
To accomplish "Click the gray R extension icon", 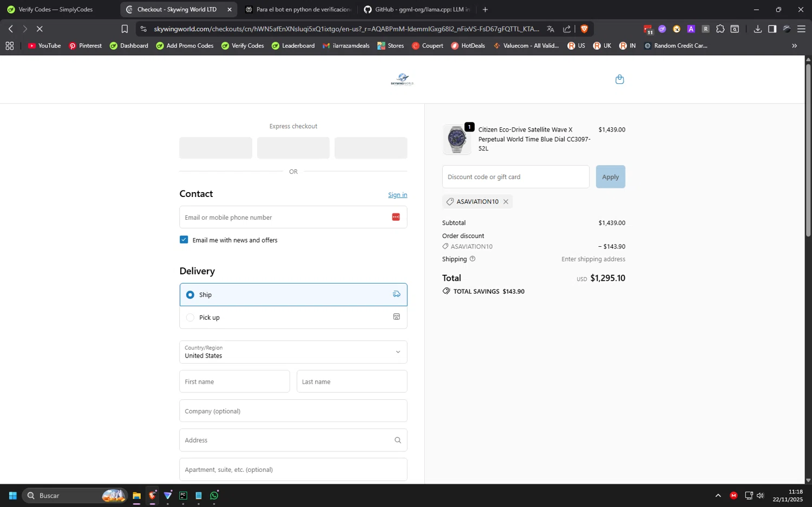I will pos(705,29).
